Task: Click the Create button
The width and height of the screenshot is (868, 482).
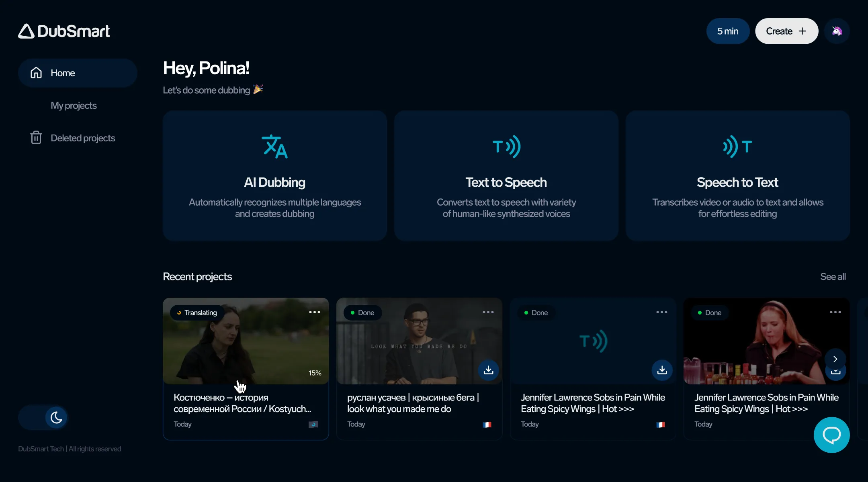Action: pos(786,31)
